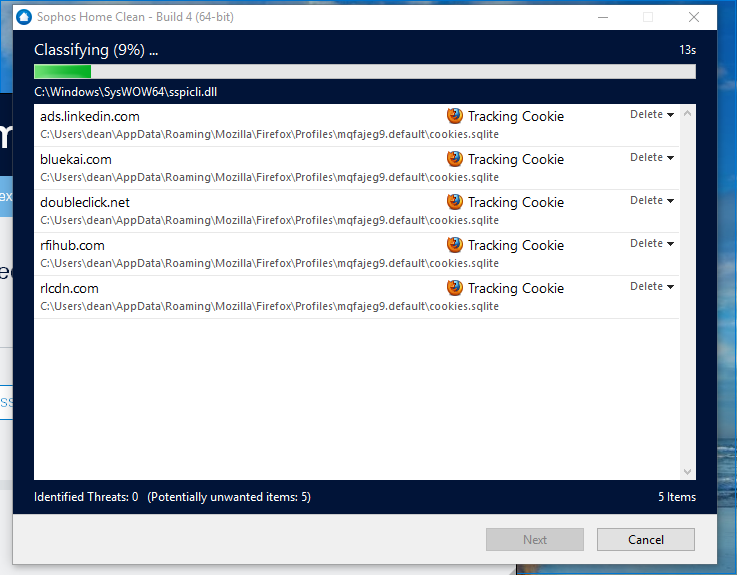737x575 pixels.
Task: Minimize the Sophos Home Clean window
Action: 601,17
